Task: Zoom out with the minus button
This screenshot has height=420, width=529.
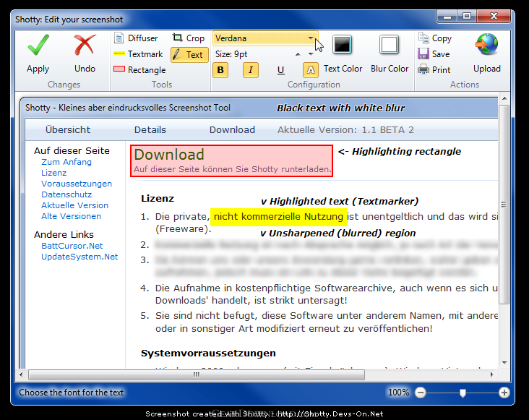Action: coord(421,393)
